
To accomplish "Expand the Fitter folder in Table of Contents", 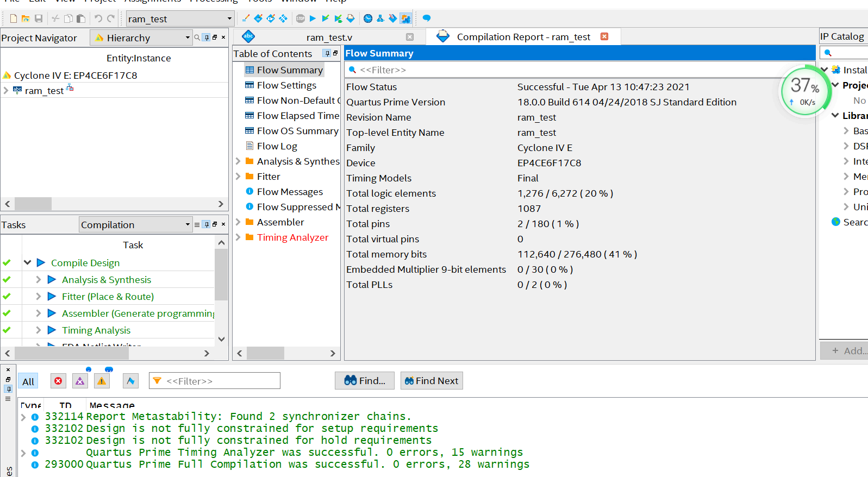I will coord(238,176).
